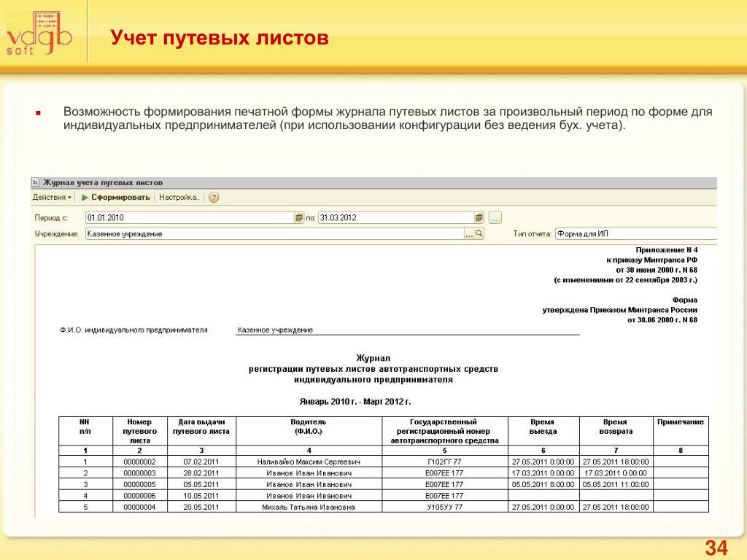Click driver Михаль Татьяна Ивановна

point(309,507)
